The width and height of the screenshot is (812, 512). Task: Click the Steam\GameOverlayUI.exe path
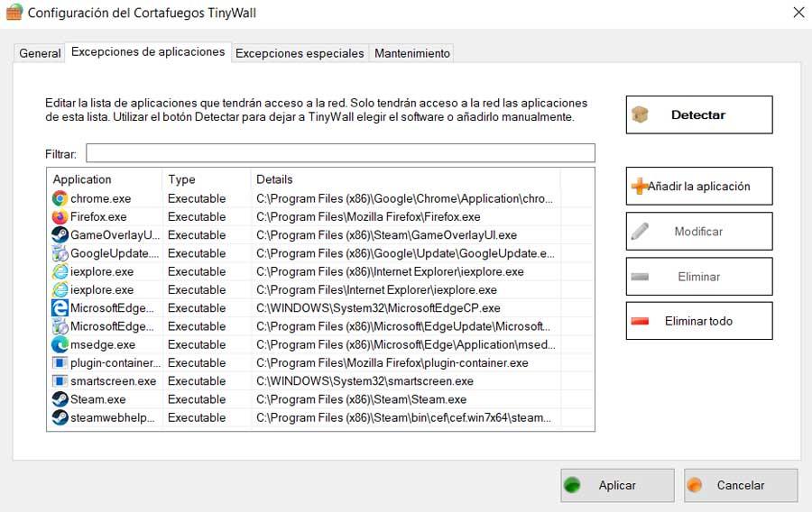(386, 234)
